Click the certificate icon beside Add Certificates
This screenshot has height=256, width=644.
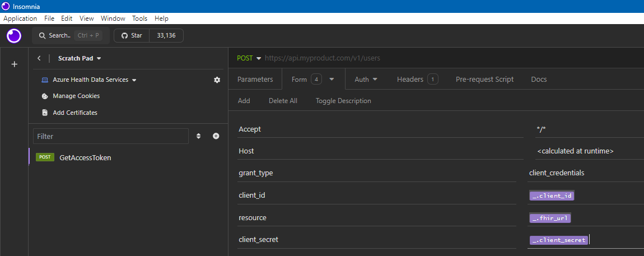click(45, 113)
